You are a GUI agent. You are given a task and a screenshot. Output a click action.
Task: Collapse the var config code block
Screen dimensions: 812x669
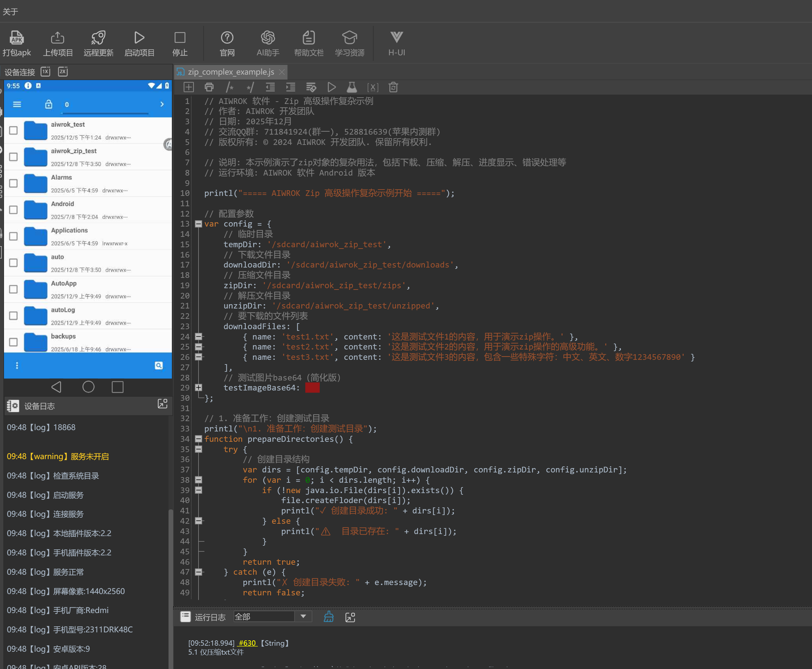199,224
